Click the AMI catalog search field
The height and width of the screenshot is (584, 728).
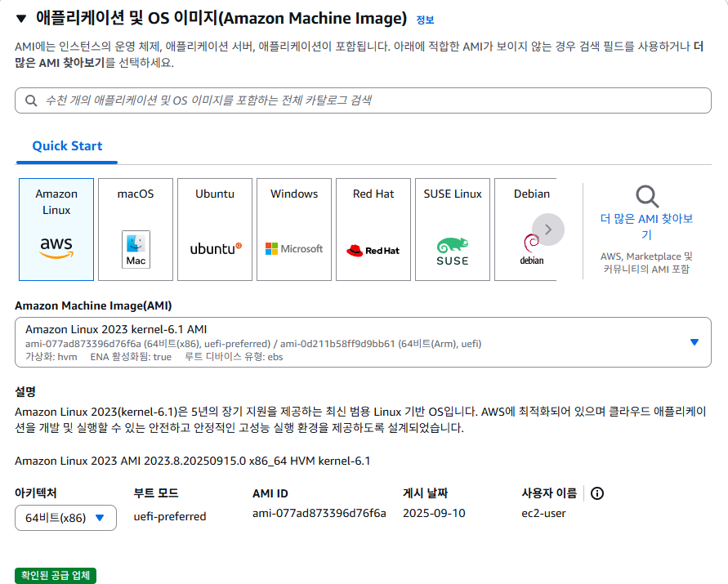(363, 100)
